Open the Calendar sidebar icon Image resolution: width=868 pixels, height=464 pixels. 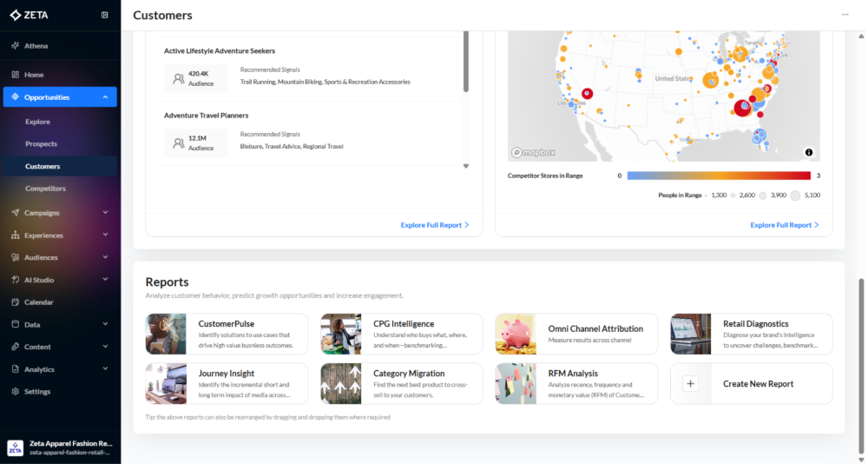(x=16, y=302)
